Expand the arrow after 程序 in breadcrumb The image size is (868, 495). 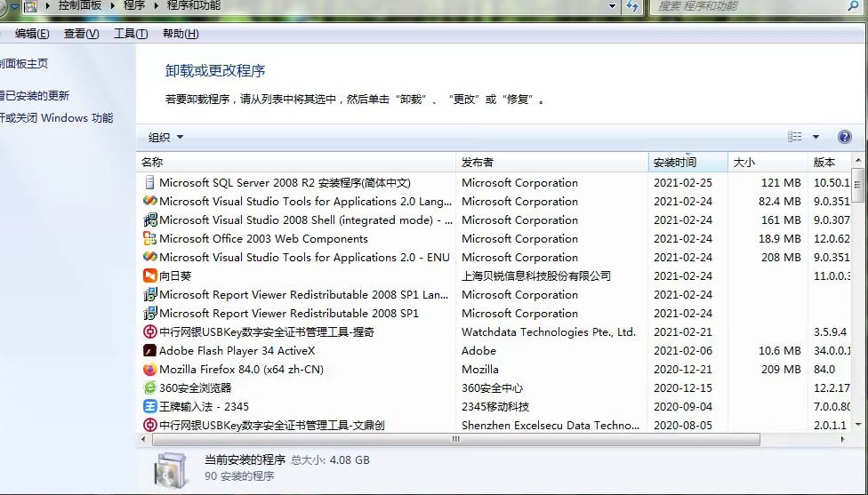pos(157,6)
